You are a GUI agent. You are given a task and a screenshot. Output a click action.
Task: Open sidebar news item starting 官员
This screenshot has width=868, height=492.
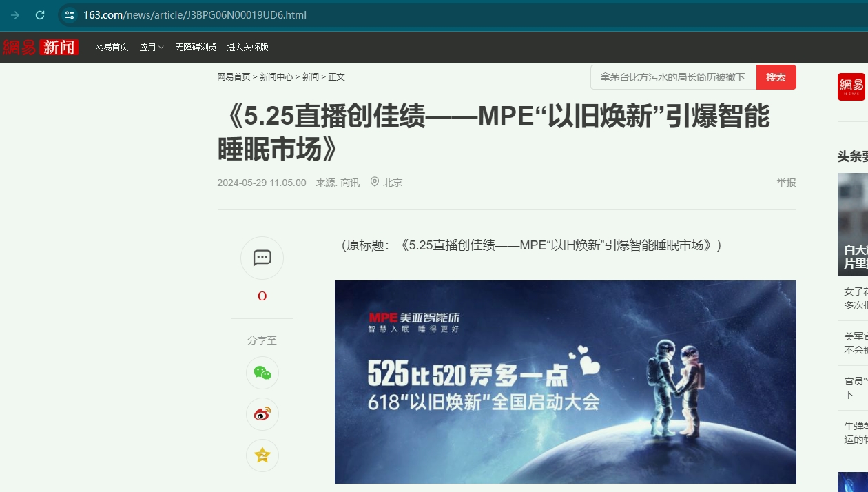tap(856, 388)
